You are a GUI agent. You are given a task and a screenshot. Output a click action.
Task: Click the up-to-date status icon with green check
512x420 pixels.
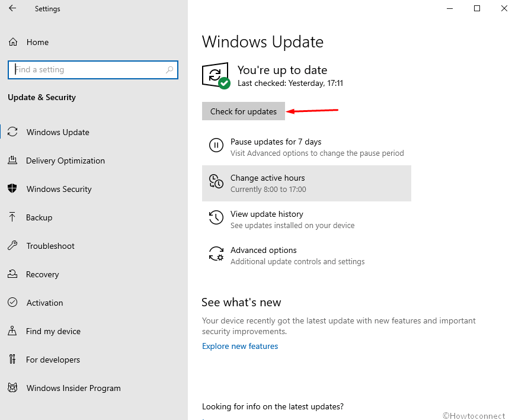point(216,75)
